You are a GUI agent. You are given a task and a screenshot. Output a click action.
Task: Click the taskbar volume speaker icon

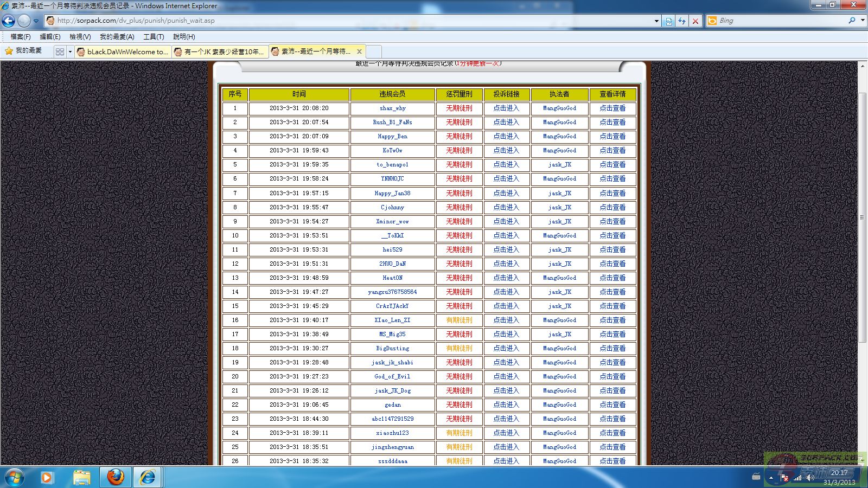tap(809, 478)
